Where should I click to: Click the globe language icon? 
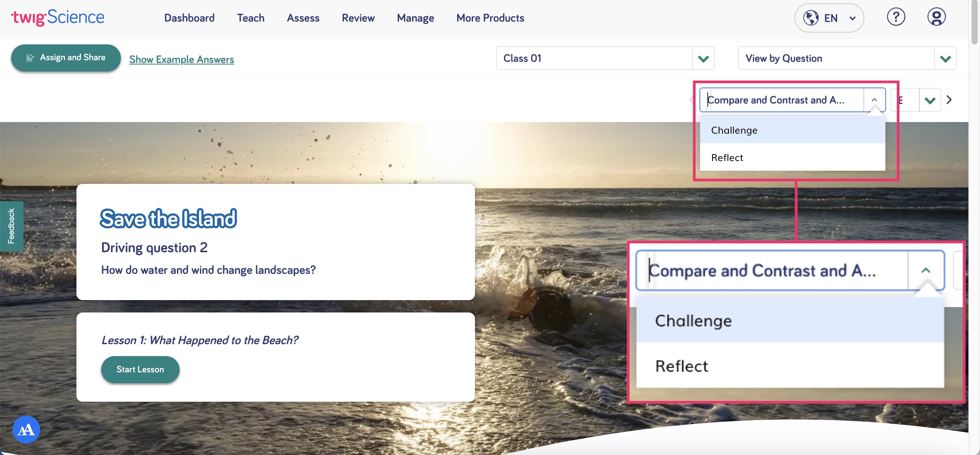click(x=811, y=18)
